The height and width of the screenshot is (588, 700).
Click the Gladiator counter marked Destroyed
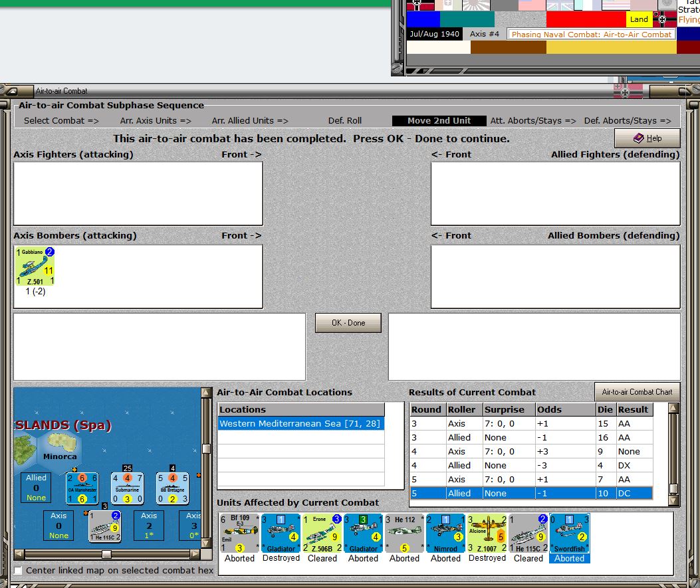281,533
